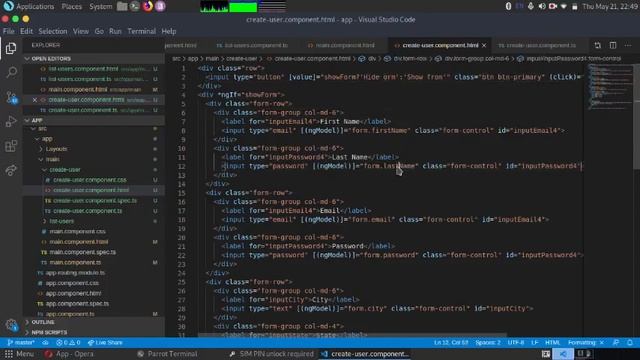Click the terminal launcher icon in top panel

click(135, 6)
